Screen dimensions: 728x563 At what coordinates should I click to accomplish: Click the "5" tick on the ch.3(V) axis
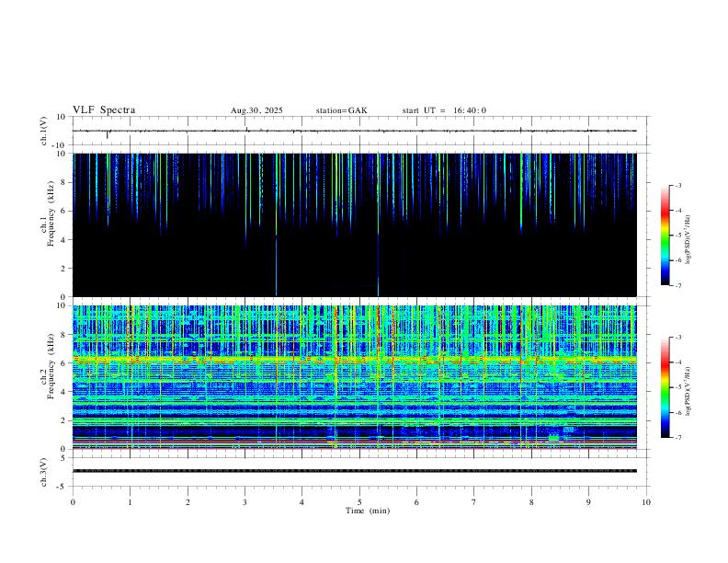point(63,457)
